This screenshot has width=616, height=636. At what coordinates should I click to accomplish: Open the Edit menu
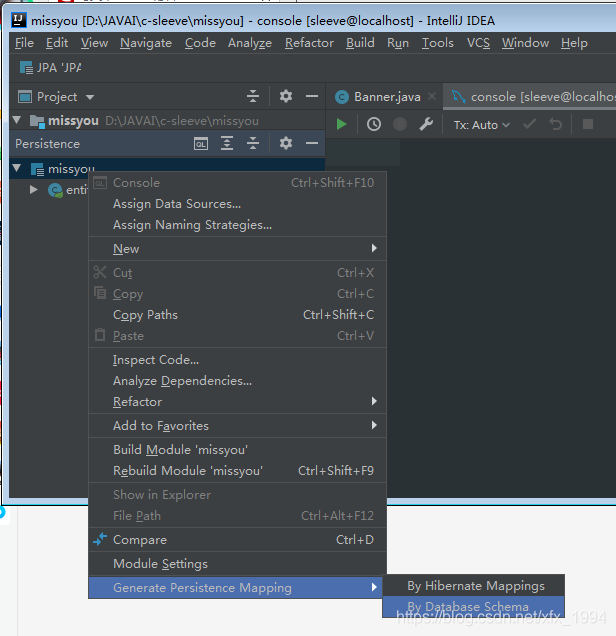(x=57, y=43)
